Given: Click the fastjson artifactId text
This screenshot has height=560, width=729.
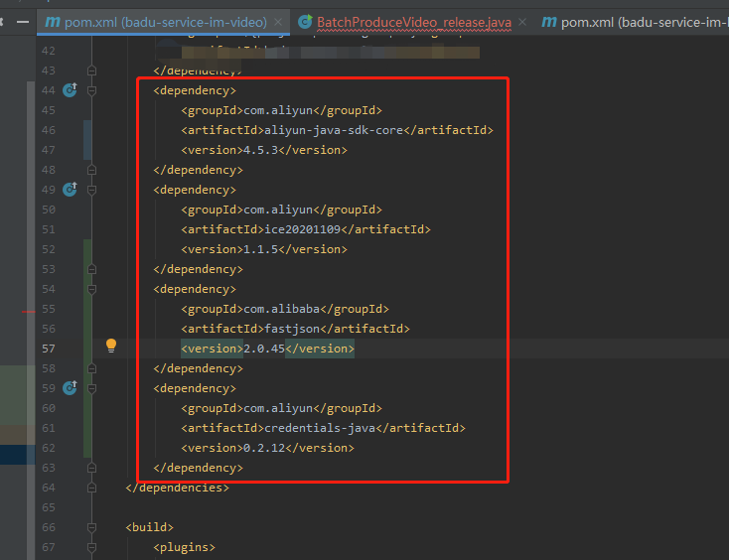Looking at the screenshot, I should coord(292,329).
